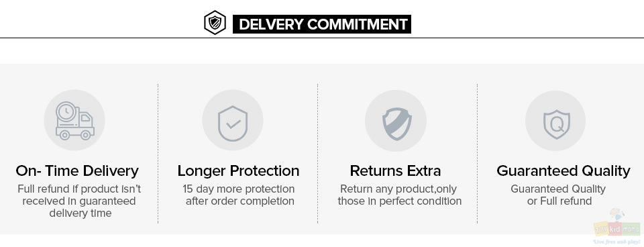Image resolution: width=644 pixels, height=247 pixels.
Task: Click the toy kid momo watermark logo
Action: [x=617, y=224]
